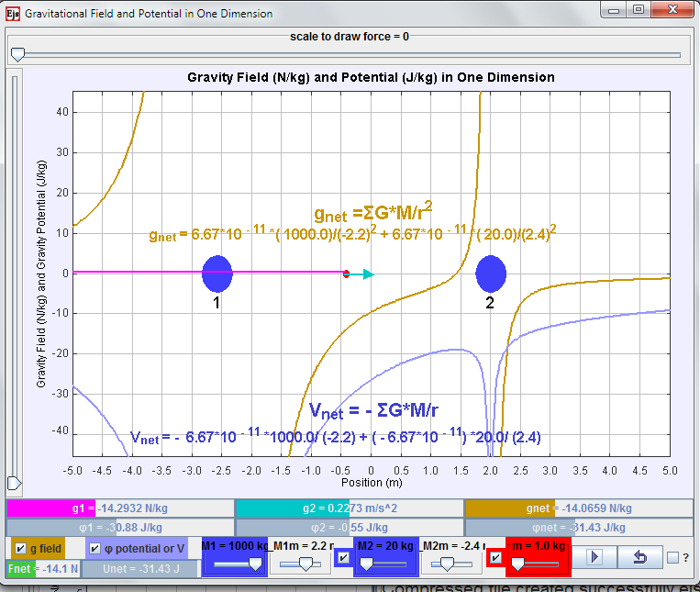Click the vertical axis label Gravity Field (N/kg)
Screen dimensions: 700x592
[41, 274]
